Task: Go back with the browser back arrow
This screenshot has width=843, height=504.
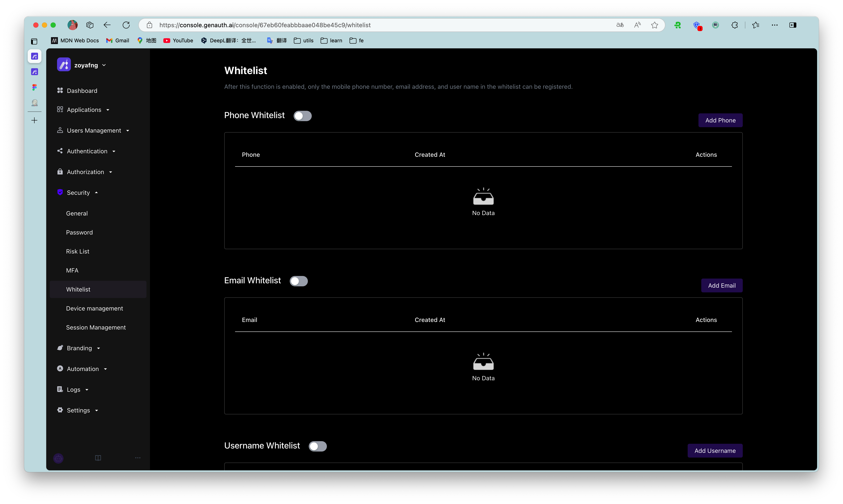Action: [x=107, y=25]
